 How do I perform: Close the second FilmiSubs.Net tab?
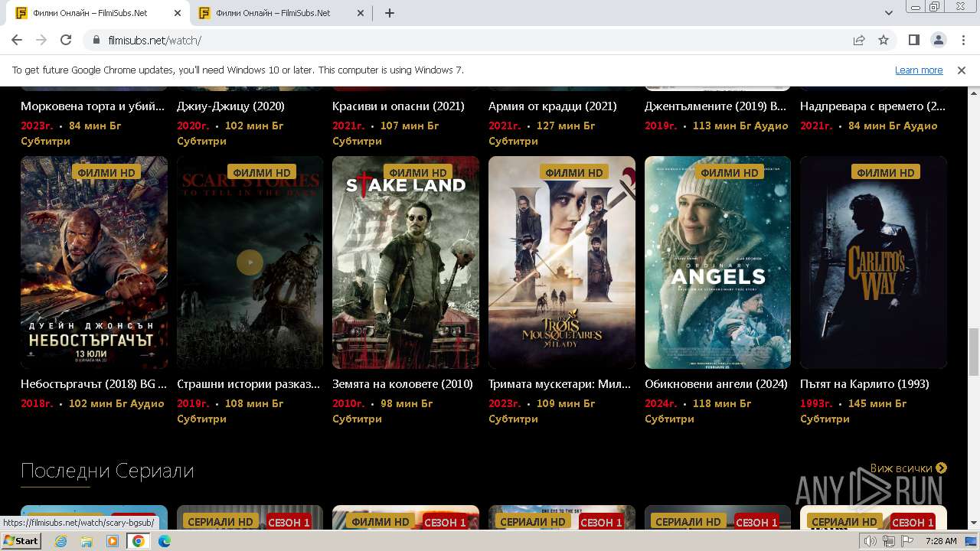click(x=361, y=13)
